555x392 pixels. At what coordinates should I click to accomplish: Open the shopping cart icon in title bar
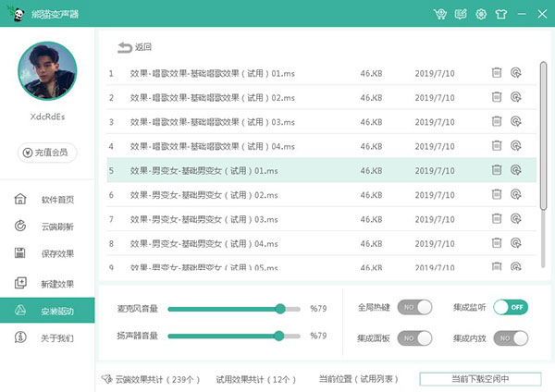(x=439, y=14)
